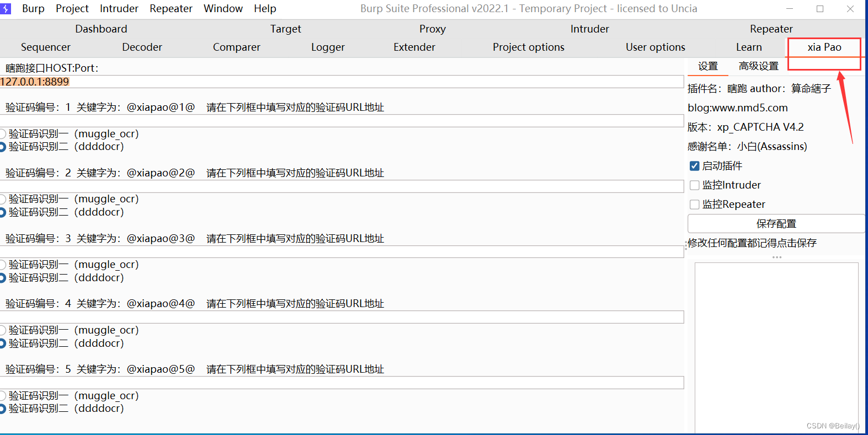The width and height of the screenshot is (868, 435).
Task: Click the 修改任何配置都记得点击保存 reminder text
Action: (752, 243)
